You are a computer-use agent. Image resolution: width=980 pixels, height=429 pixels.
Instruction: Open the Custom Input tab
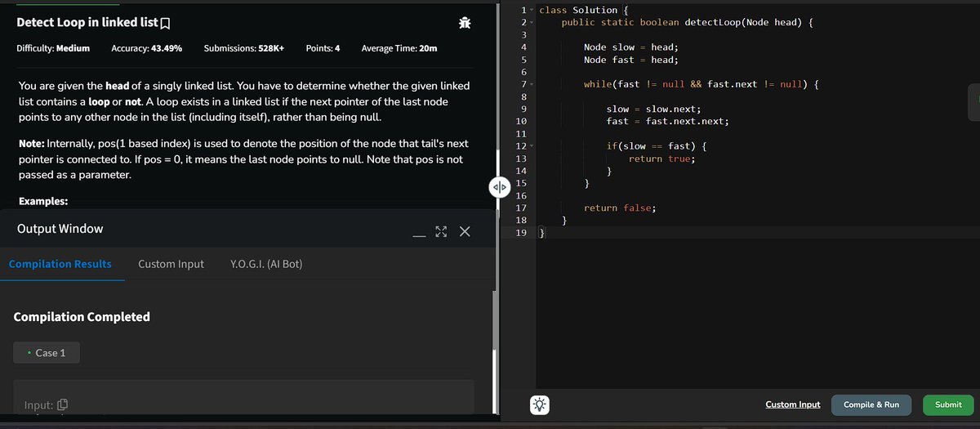point(171,264)
